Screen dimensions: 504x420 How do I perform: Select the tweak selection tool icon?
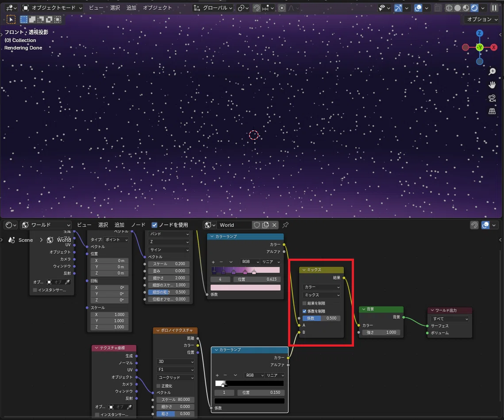point(11,19)
